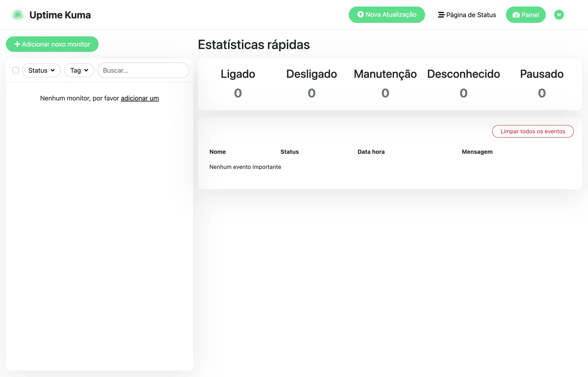The height and width of the screenshot is (377, 588).
Task: Click the Uptime Kuma logo icon
Action: 18,15
